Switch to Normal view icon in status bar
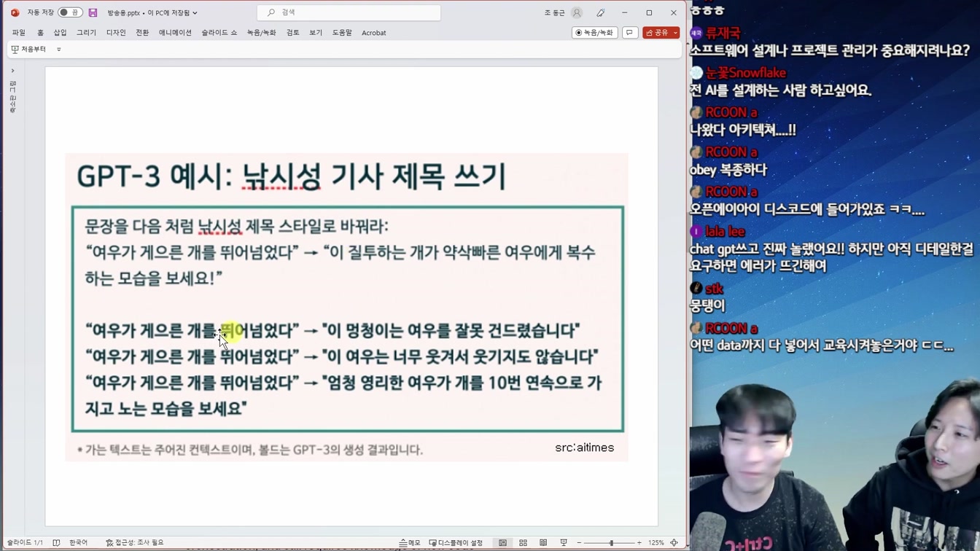The width and height of the screenshot is (980, 551). [x=502, y=543]
